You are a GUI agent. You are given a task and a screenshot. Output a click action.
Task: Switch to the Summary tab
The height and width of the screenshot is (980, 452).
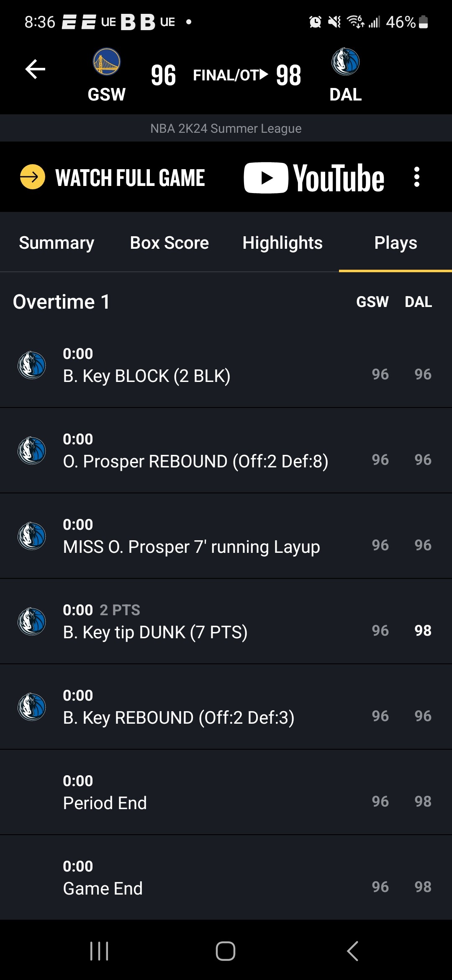56,243
